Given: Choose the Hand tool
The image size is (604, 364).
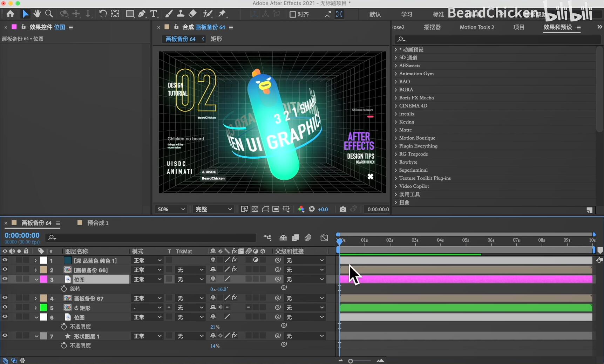Looking at the screenshot, I should [37, 14].
